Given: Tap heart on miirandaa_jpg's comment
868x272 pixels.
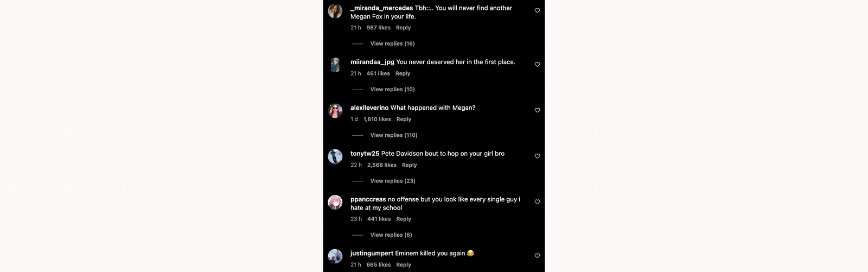Looking at the screenshot, I should [x=537, y=64].
